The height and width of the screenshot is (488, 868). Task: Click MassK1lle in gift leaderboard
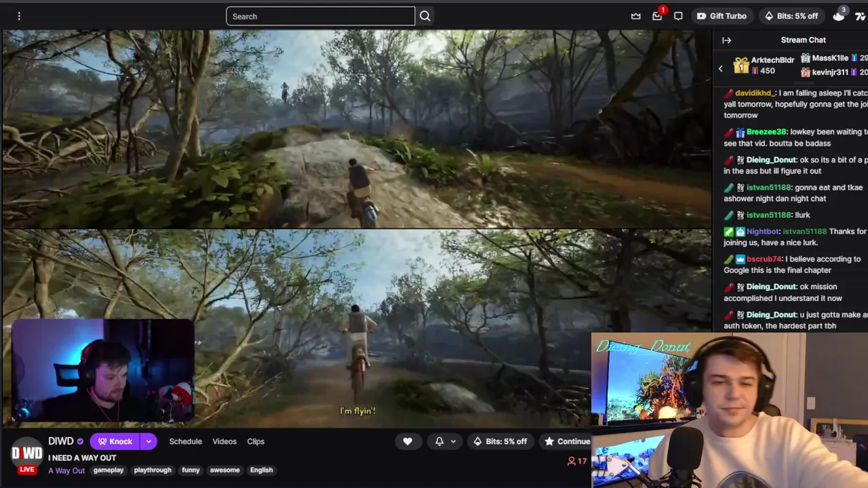click(x=830, y=58)
